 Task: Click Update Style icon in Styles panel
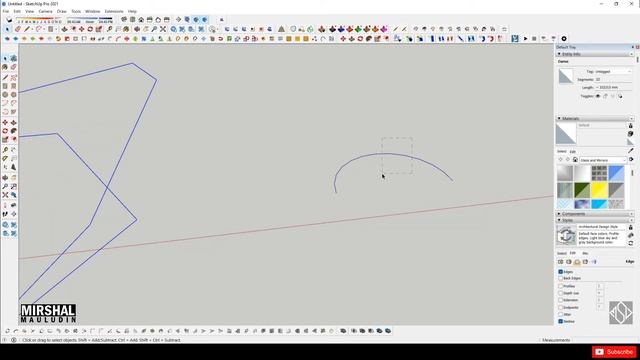point(631,243)
